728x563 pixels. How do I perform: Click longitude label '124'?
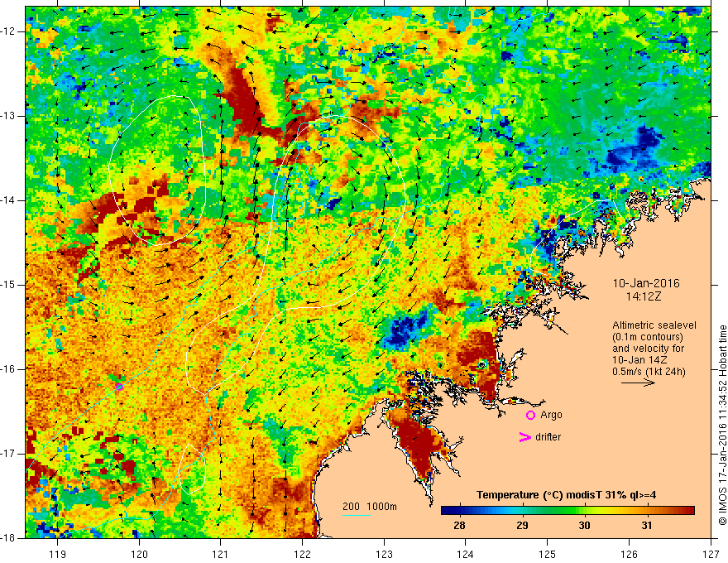(466, 554)
